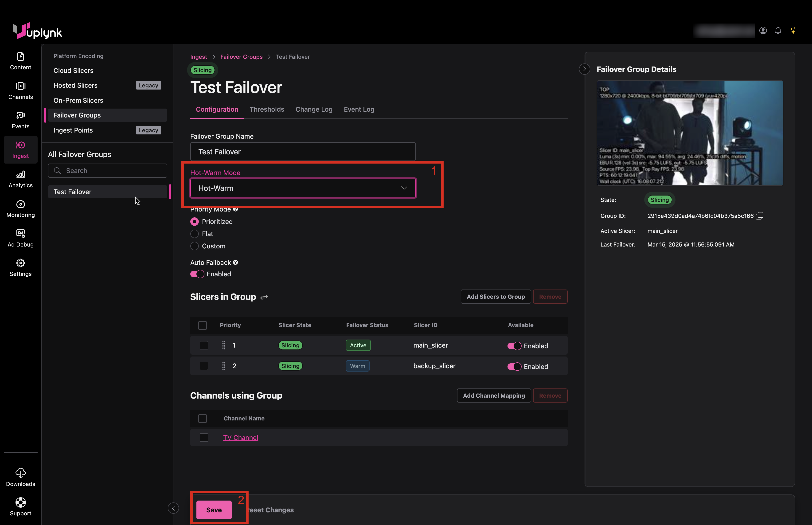
Task: Select the Flat priority mode
Action: coord(195,234)
